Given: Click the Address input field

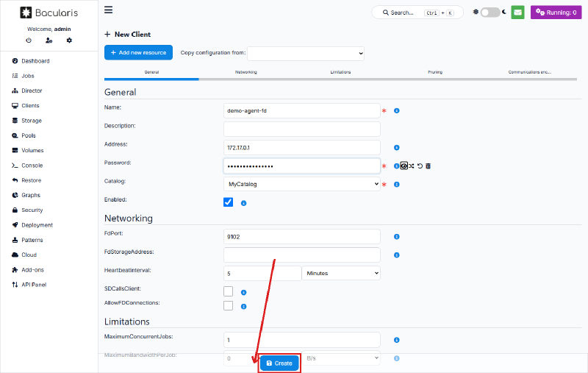Looking at the screenshot, I should point(302,147).
